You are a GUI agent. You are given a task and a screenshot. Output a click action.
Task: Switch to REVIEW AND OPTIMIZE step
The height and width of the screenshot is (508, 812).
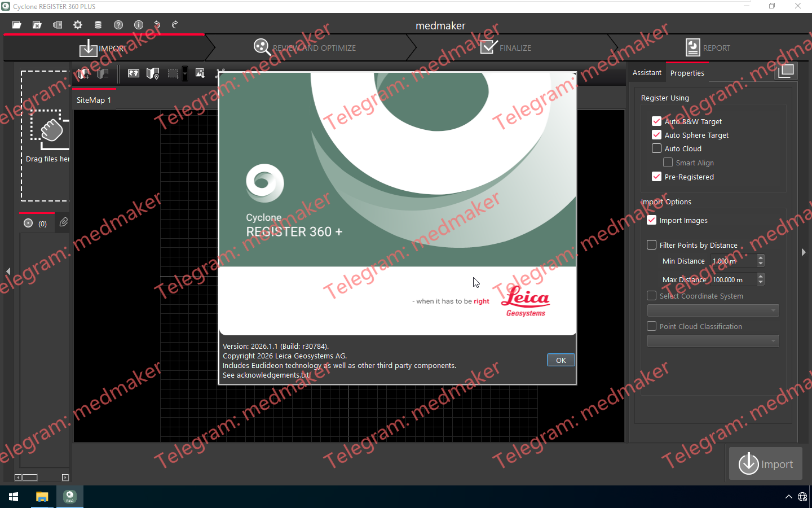[305, 48]
